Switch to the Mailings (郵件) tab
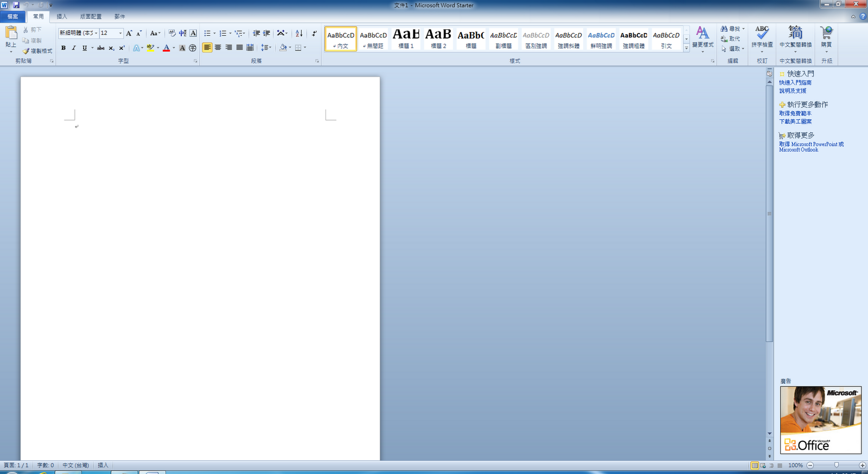This screenshot has height=474, width=868. click(x=120, y=16)
